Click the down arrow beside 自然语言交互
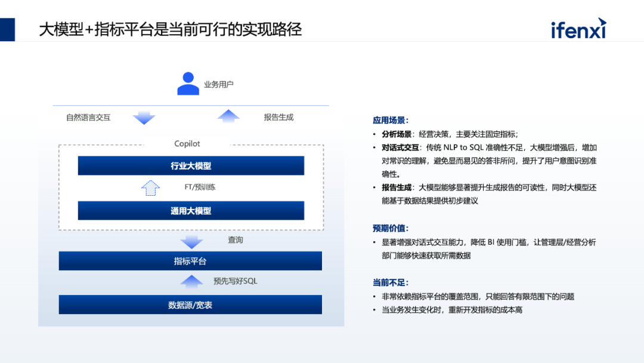644x363 pixels. [x=144, y=118]
